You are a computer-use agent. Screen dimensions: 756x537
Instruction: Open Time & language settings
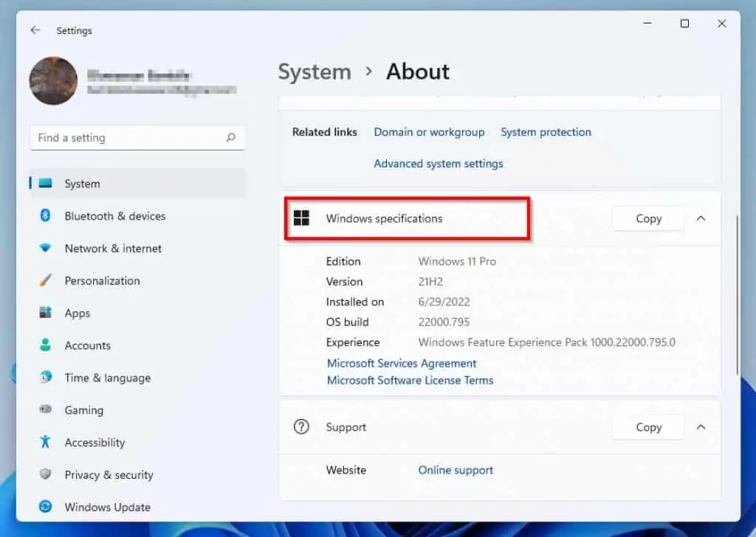(x=137, y=378)
